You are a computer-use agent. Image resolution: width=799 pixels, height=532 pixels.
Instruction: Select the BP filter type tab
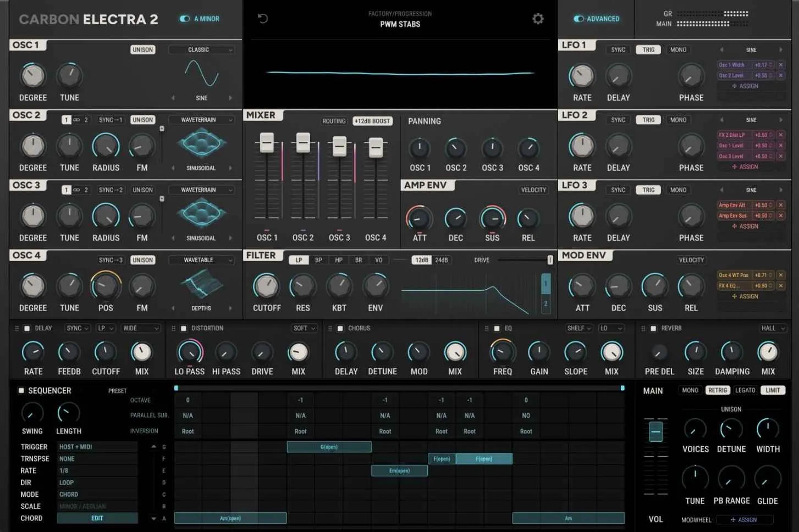(318, 260)
